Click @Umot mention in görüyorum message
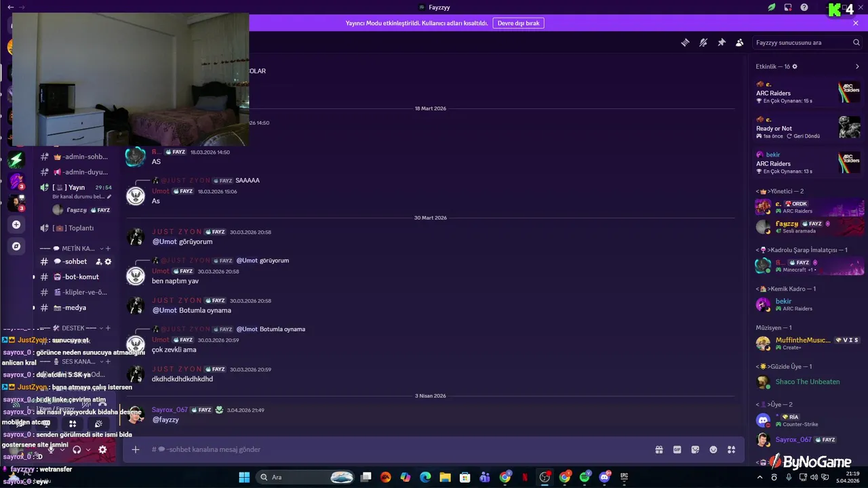This screenshot has height=488, width=868. tap(164, 242)
